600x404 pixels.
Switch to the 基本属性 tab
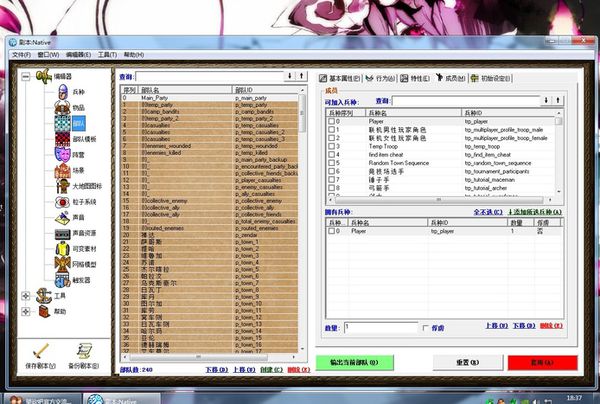click(340, 78)
